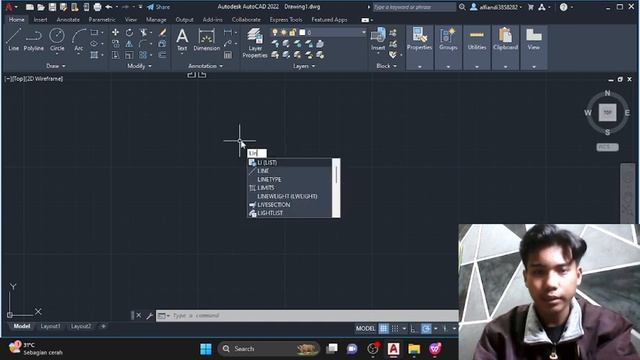640x360 pixels.
Task: Toggle ortho mode in status bar
Action: point(413,328)
